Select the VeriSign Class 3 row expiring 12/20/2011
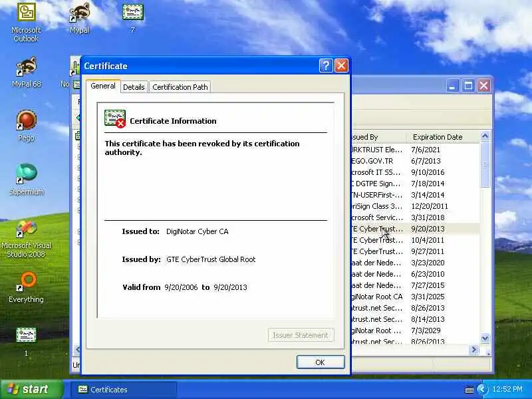This screenshot has height=399, width=532. 415,206
